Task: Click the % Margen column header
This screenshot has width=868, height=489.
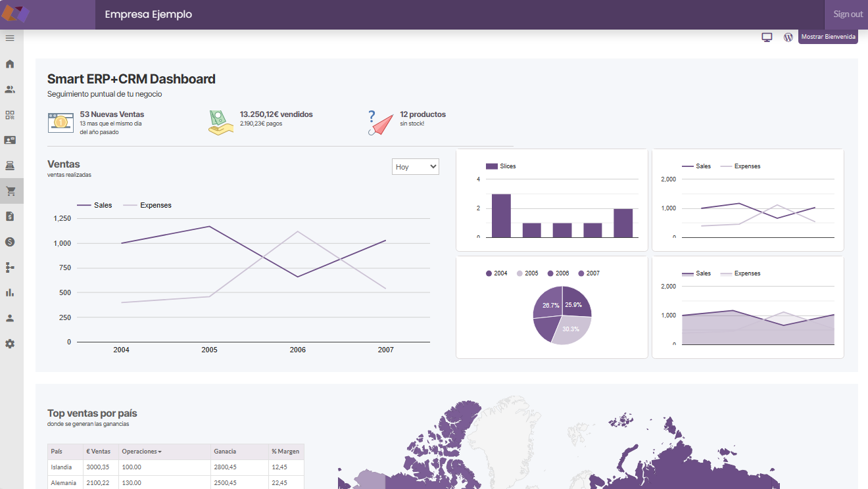Action: [285, 452]
